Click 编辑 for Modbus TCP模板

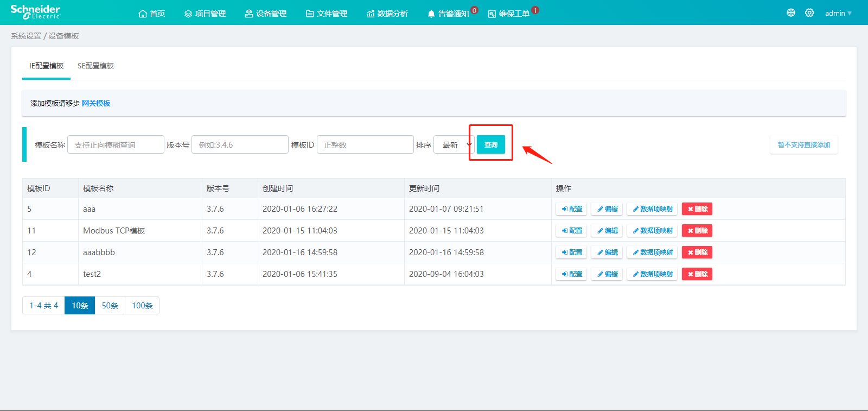pyautogui.click(x=607, y=231)
